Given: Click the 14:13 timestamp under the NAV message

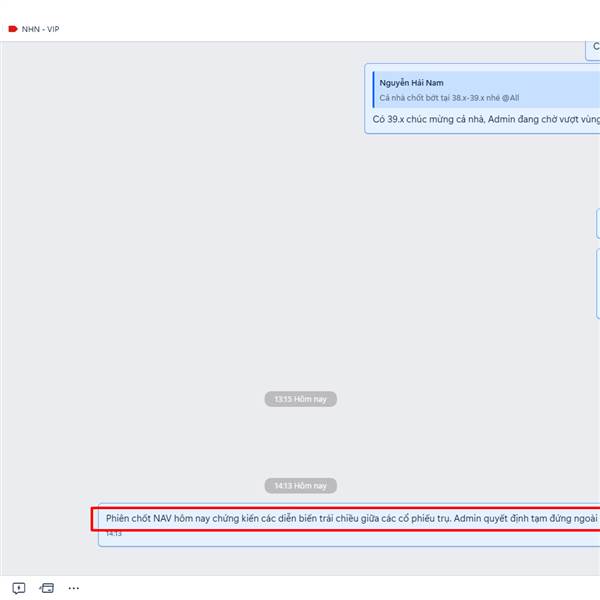Looking at the screenshot, I should [114, 533].
